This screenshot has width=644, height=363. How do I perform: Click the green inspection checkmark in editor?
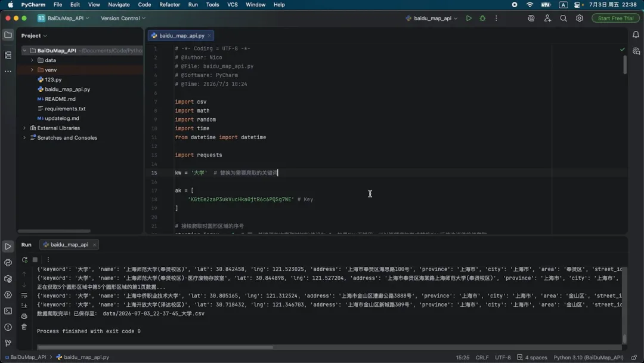[x=622, y=50]
